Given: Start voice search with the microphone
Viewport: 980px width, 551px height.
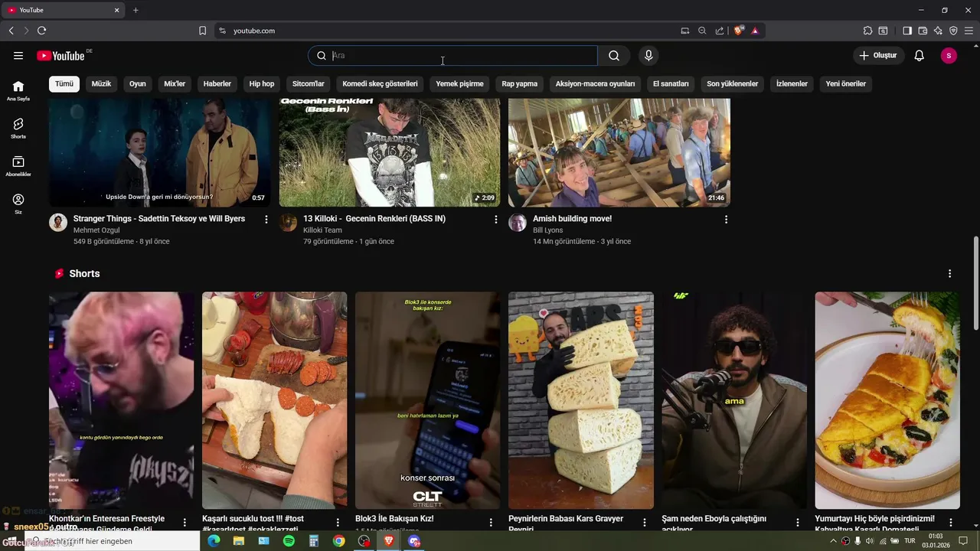Looking at the screenshot, I should tap(648, 55).
